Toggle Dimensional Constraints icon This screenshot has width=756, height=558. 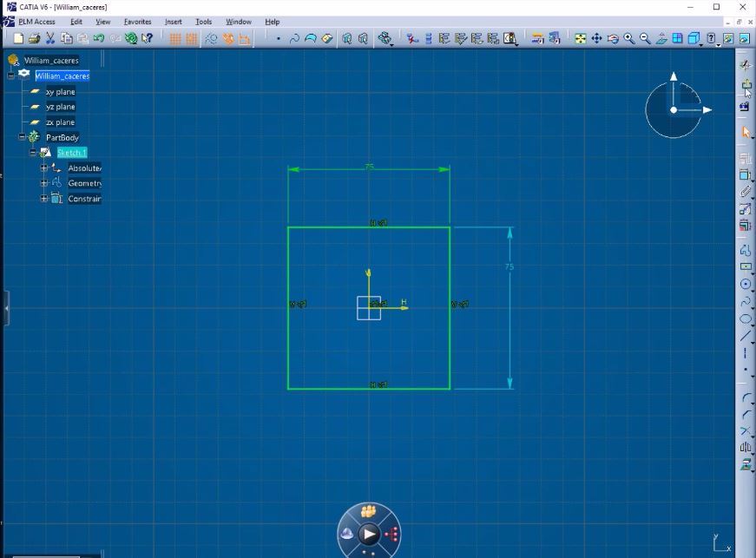244,38
